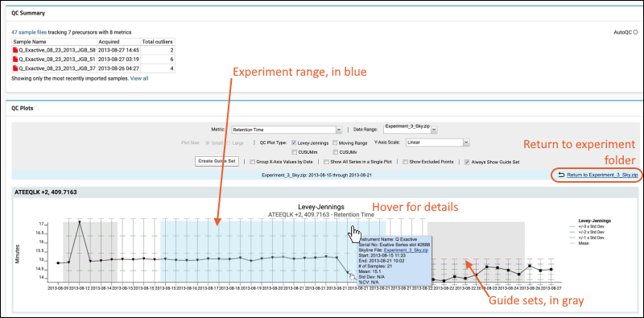Click return arrow icon beside Experiment_3_Sky.zip link
Image resolution: width=644 pixels, height=318 pixels.
click(x=561, y=175)
